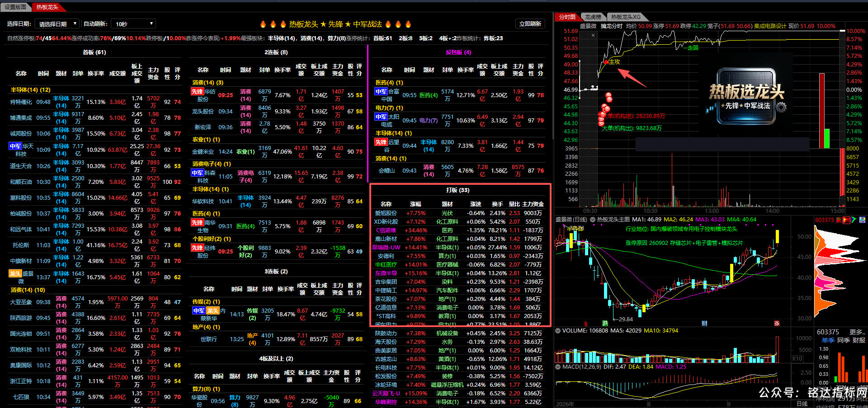The width and height of the screenshot is (868, 408).
Task: Click the 立即刷新 button
Action: click(530, 23)
